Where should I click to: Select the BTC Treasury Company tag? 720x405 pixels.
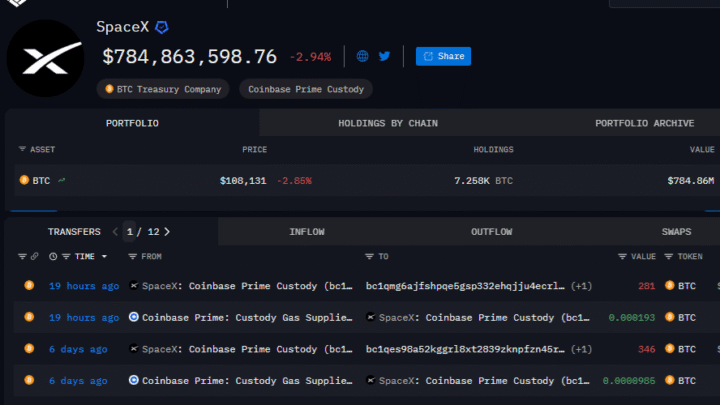click(x=163, y=89)
